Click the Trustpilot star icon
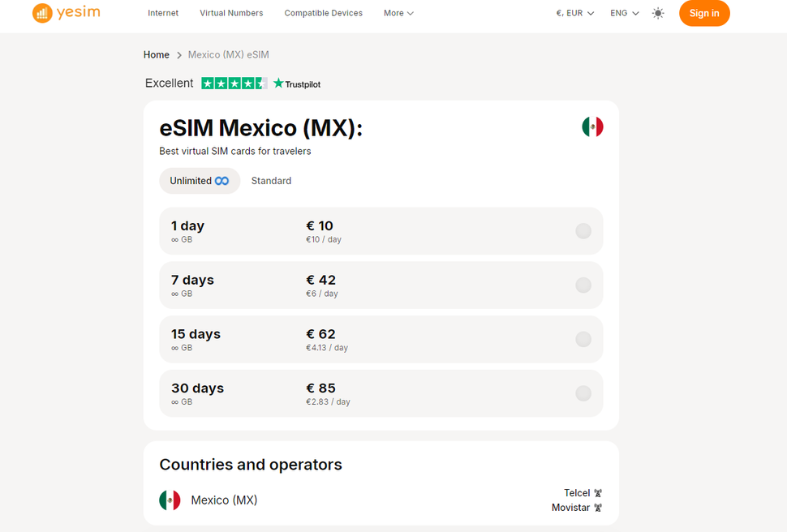Viewport: 787px width, 532px height. 277,83
